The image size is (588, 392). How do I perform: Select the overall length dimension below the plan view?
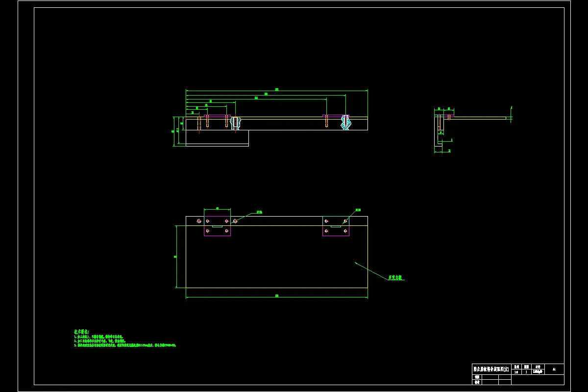pos(277,296)
